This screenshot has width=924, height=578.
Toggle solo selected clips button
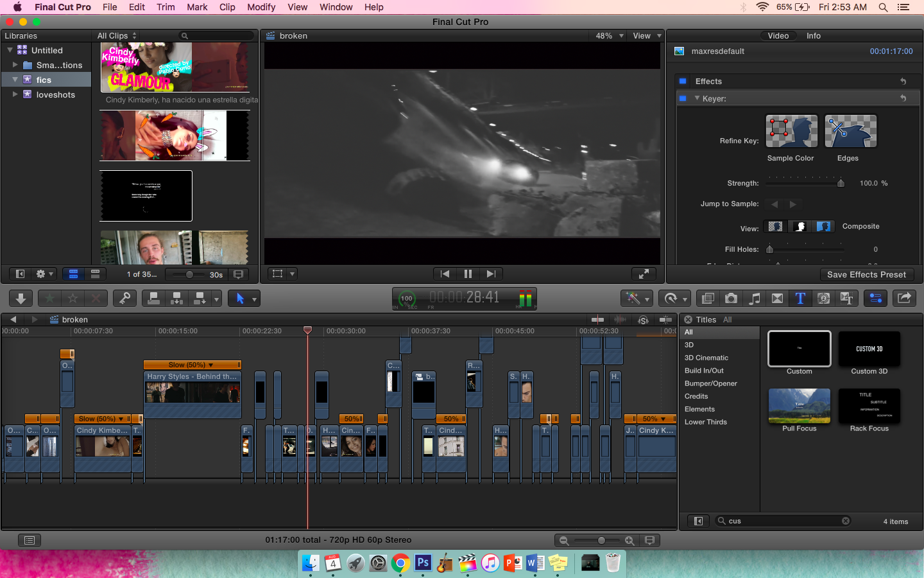coord(643,320)
